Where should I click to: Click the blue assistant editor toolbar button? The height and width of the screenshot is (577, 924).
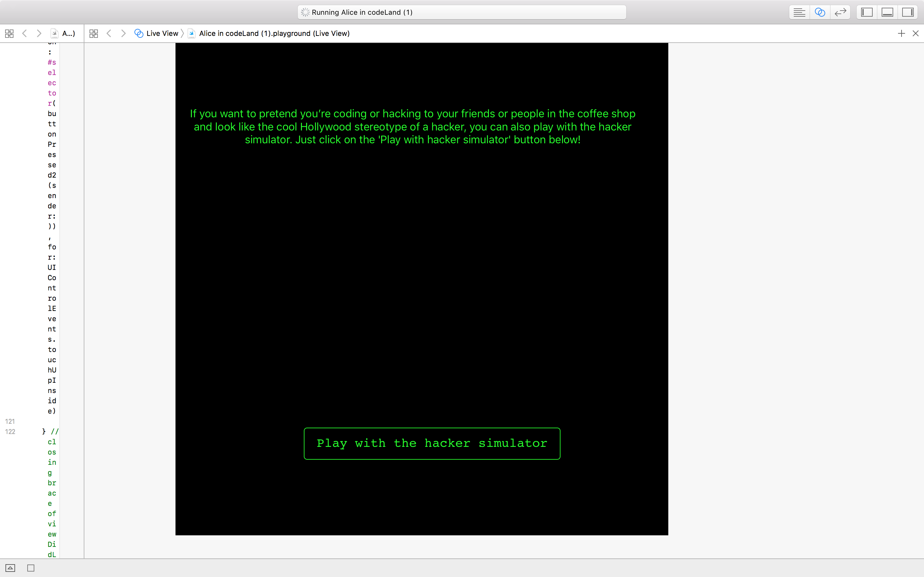(x=819, y=12)
